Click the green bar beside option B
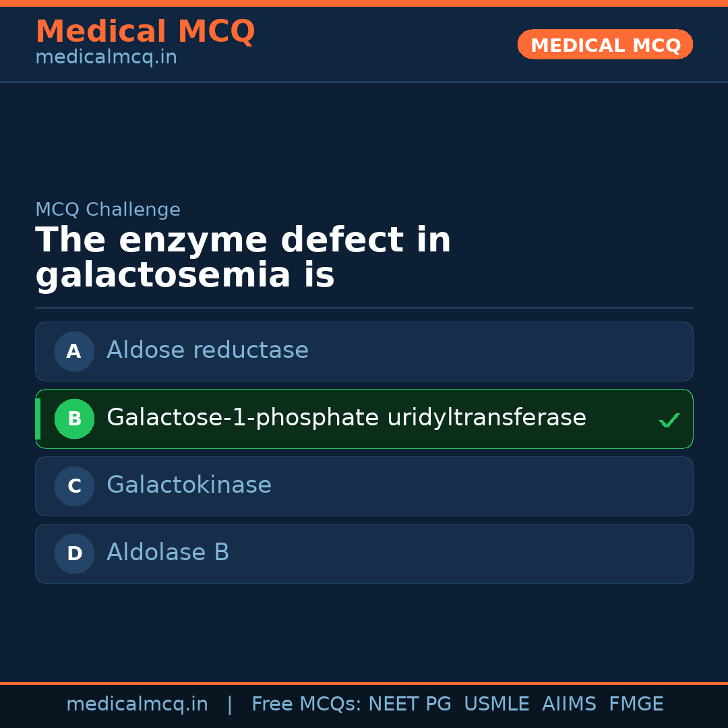The width and height of the screenshot is (728, 728). pos(38,419)
